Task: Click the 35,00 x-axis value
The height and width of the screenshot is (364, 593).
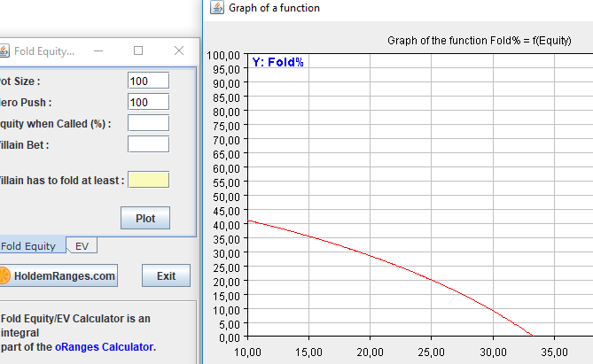Action: tap(554, 352)
